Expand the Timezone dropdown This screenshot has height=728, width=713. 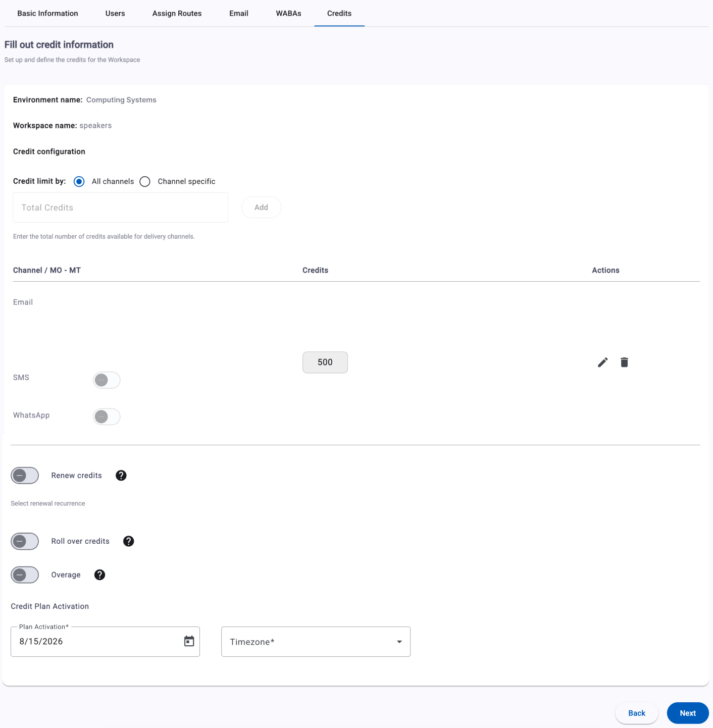pos(316,642)
